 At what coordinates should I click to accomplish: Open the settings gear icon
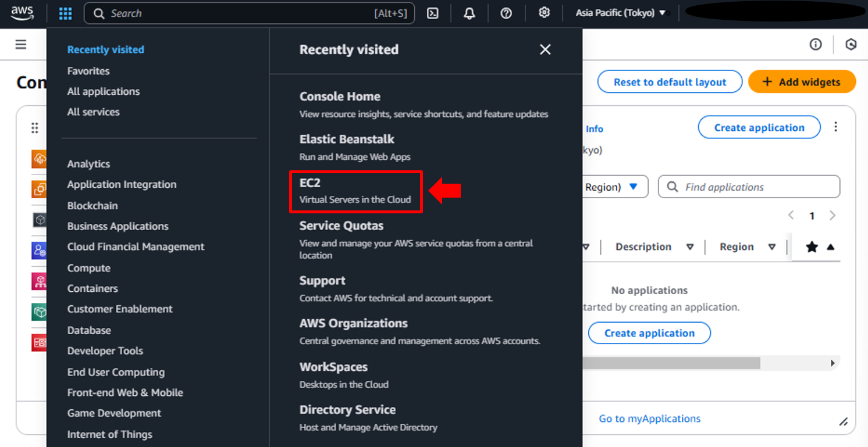(x=544, y=13)
